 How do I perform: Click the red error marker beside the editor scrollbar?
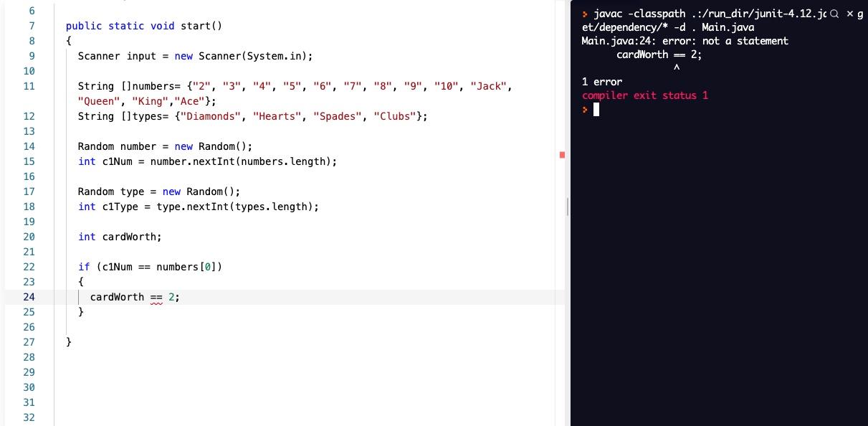562,154
